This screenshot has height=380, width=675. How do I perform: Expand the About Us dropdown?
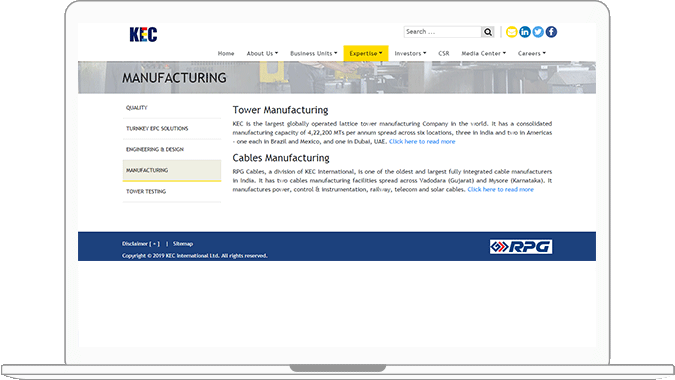[x=262, y=53]
